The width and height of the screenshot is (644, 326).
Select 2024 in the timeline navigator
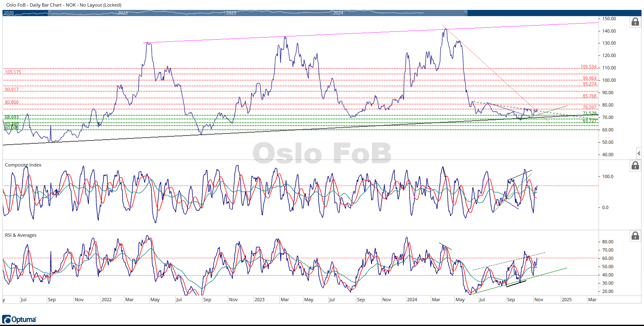tap(338, 13)
